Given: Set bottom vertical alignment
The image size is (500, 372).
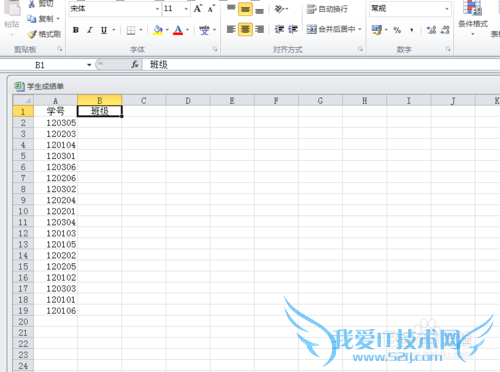Looking at the screenshot, I should click(x=259, y=10).
